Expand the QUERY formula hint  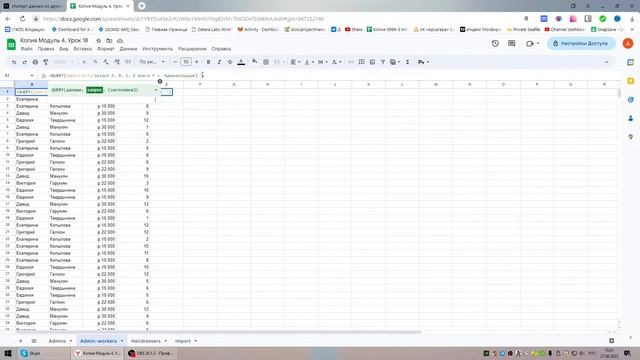coord(156,90)
